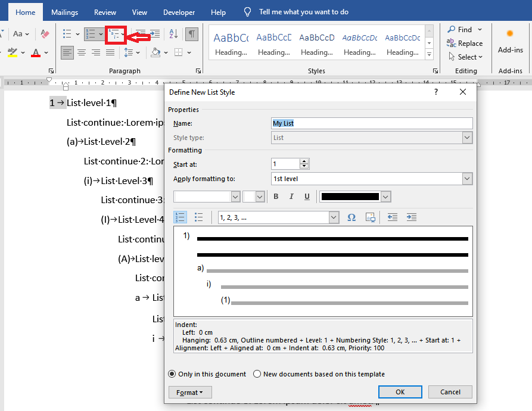Click Tell me what you want to do
532x411 pixels.
pos(304,12)
